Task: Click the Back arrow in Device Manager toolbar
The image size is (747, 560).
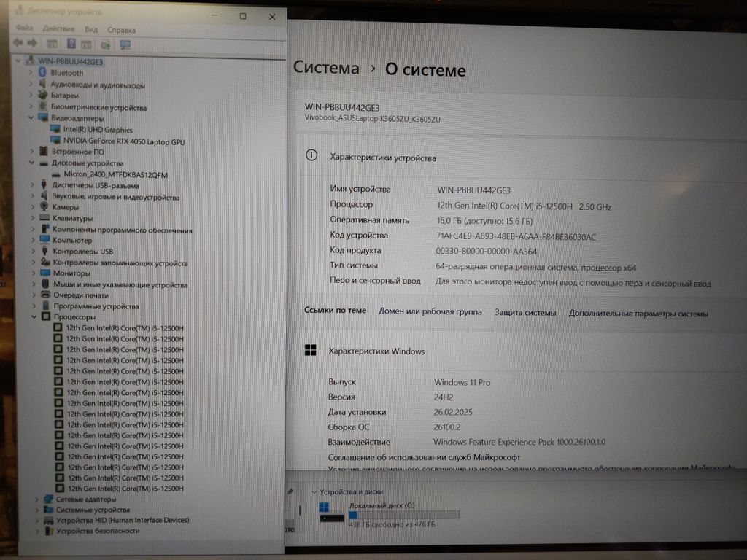Action: [x=18, y=43]
